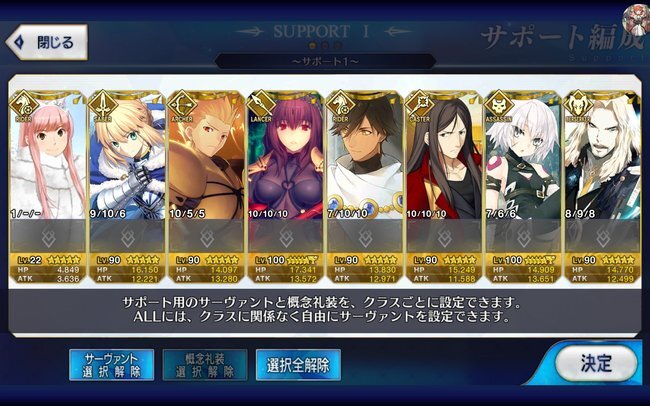650x406 pixels.
Task: Open empty craft essence slot under Caster
Action: 444,237
